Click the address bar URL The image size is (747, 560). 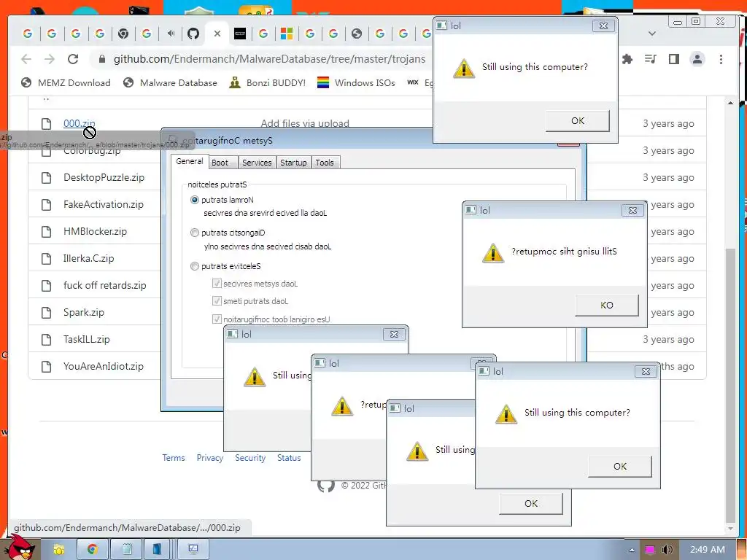pos(269,59)
